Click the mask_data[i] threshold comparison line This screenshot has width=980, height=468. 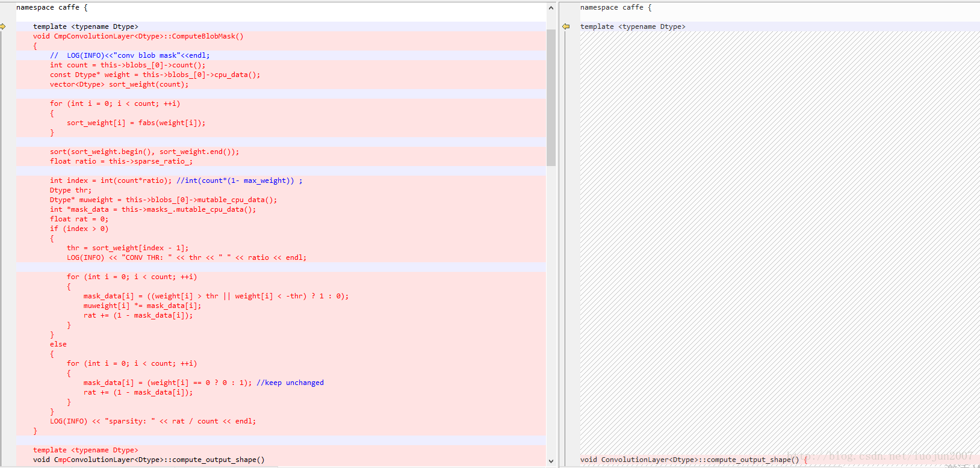[x=216, y=296]
